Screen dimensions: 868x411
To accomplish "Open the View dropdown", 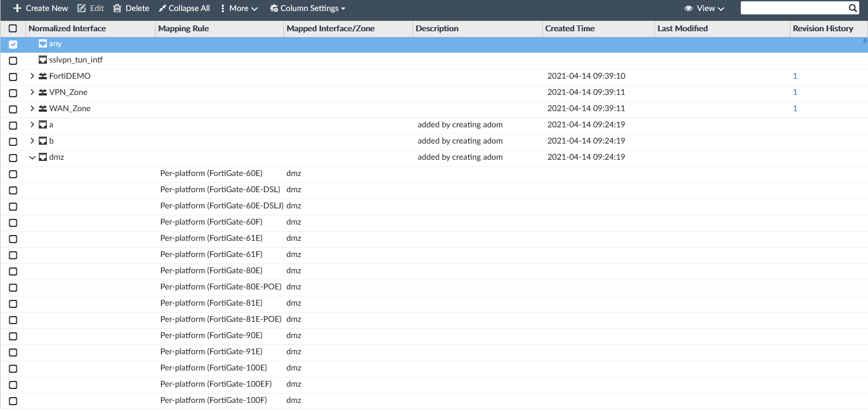I will tap(704, 8).
